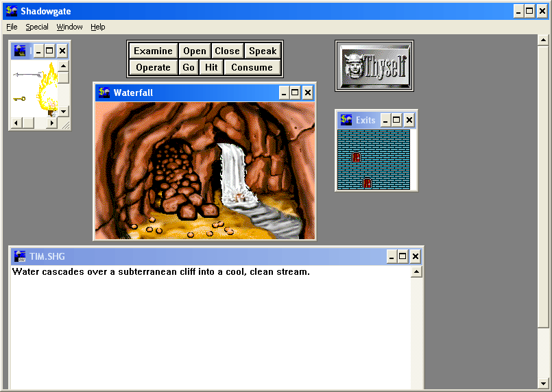
Task: Open the Help menu
Action: coord(98,27)
